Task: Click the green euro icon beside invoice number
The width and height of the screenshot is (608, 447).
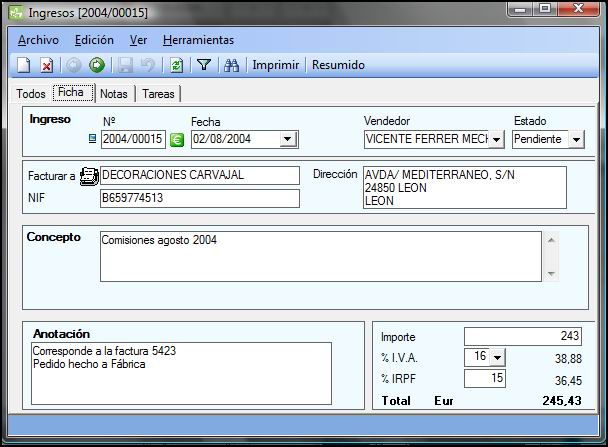Action: pos(177,140)
